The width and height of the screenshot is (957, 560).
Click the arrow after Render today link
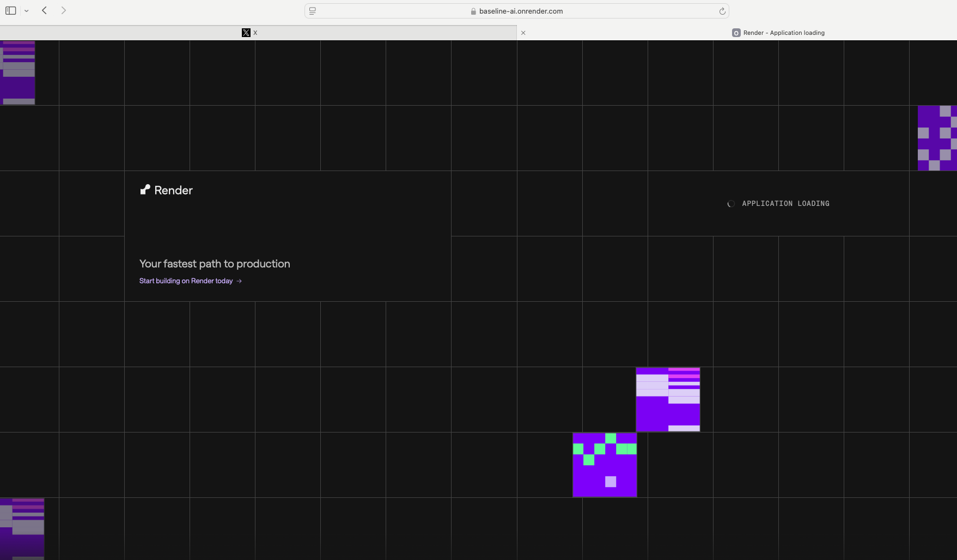click(x=239, y=281)
